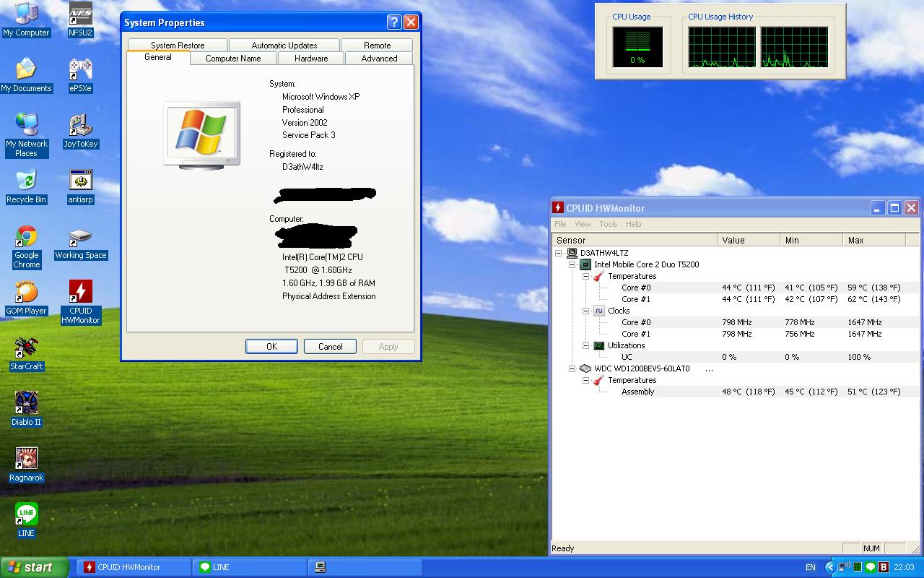Click the EN language indicator
Viewport: 924px width, 578px height.
click(811, 567)
